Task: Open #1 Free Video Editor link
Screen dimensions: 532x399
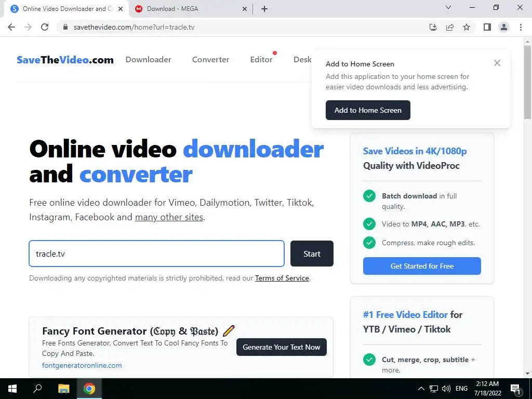Action: click(x=405, y=315)
